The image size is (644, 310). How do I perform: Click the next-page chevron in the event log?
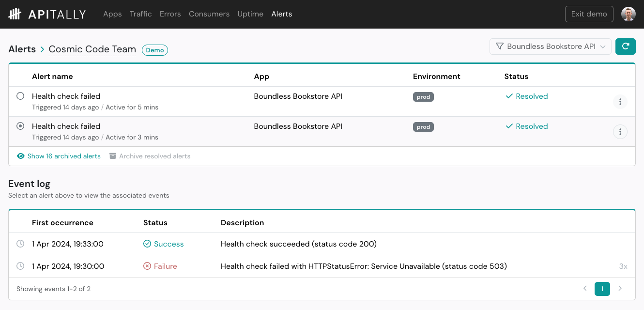[620, 288]
